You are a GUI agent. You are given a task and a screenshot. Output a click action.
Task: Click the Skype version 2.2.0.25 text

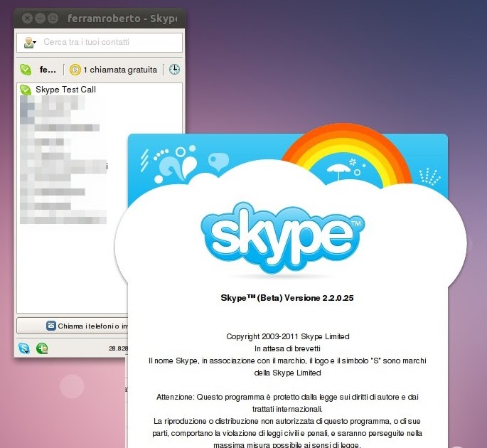[x=287, y=298]
